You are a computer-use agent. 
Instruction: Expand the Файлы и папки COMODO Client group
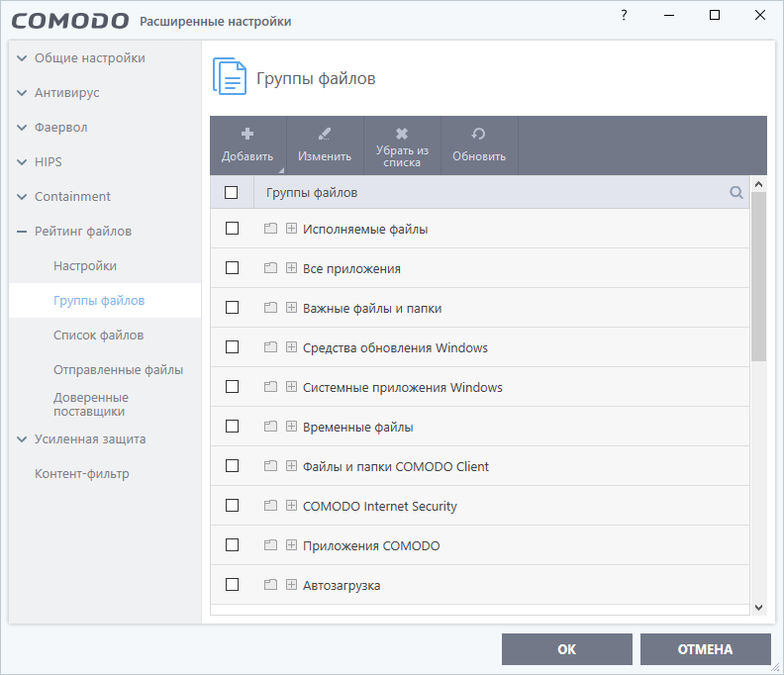point(291,466)
